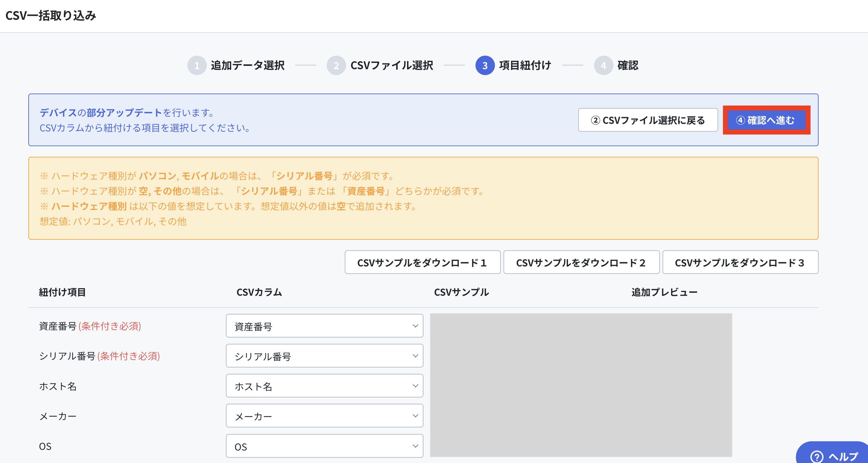
Task: Open the ホスト名 CSV column dropdown
Action: (x=324, y=386)
